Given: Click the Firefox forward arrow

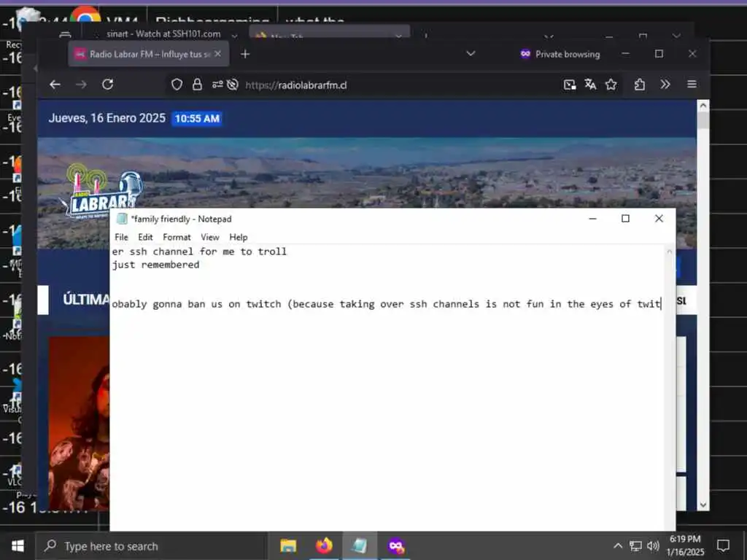Looking at the screenshot, I should point(82,85).
